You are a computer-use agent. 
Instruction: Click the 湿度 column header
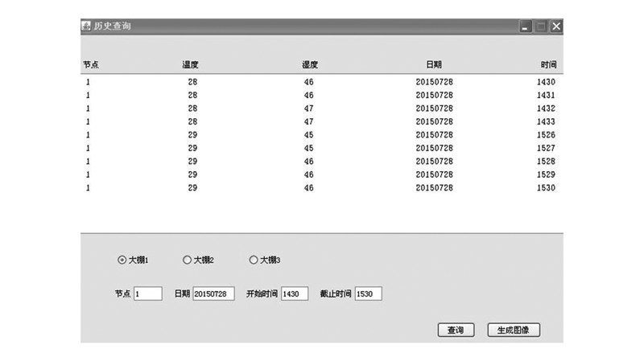pos(310,64)
